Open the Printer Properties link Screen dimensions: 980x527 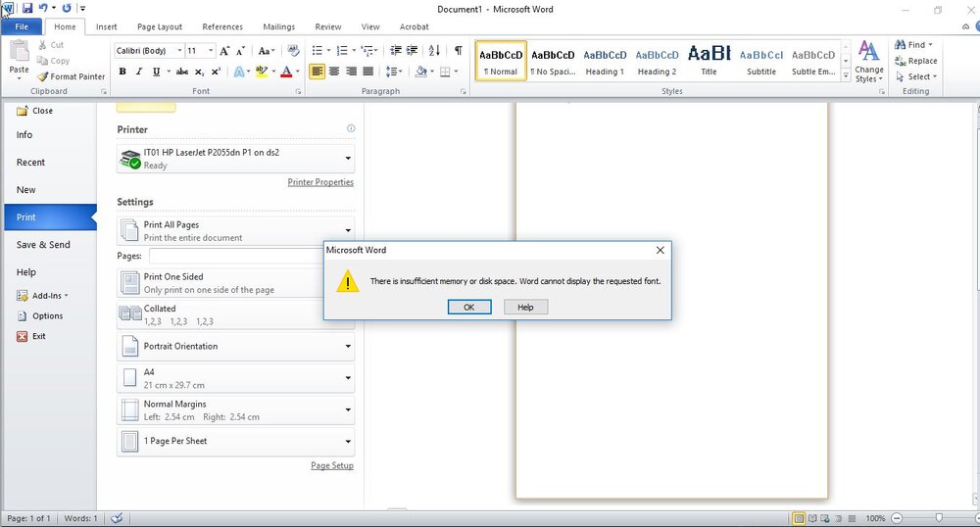point(320,182)
